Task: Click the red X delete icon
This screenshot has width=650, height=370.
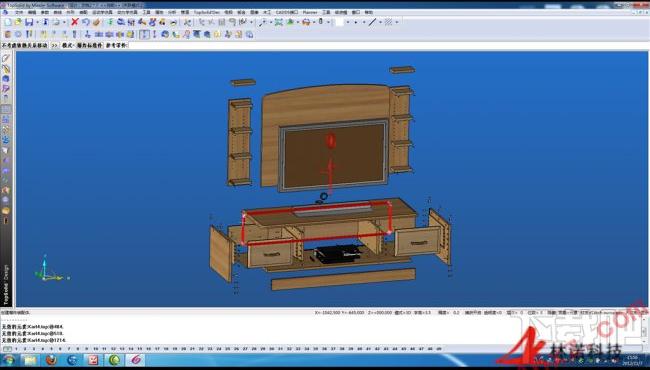Action: coord(75,22)
